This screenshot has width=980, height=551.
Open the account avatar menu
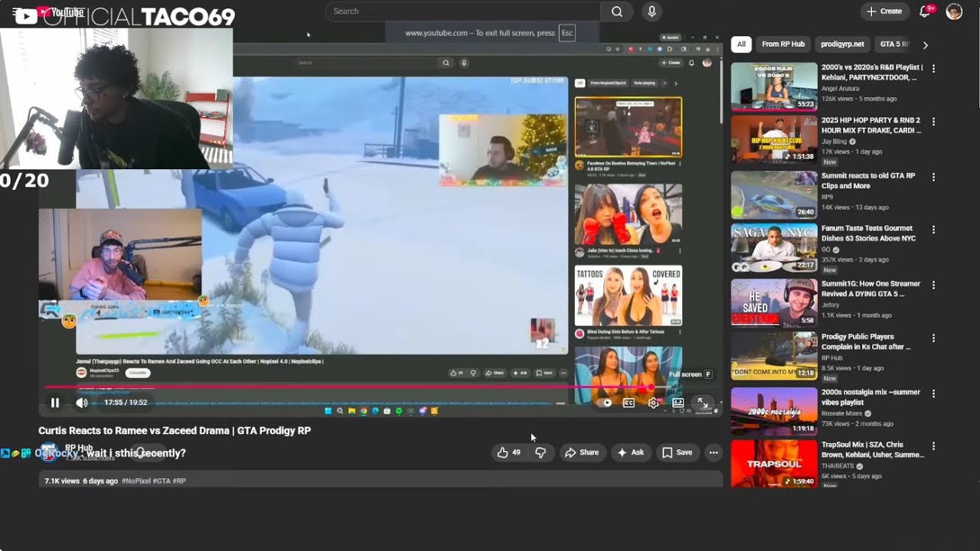[x=954, y=11]
